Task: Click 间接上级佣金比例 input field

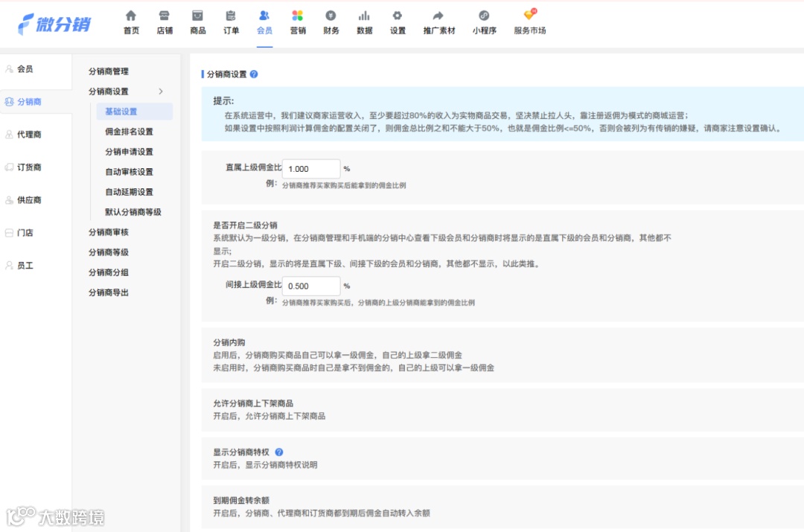Action: (310, 286)
